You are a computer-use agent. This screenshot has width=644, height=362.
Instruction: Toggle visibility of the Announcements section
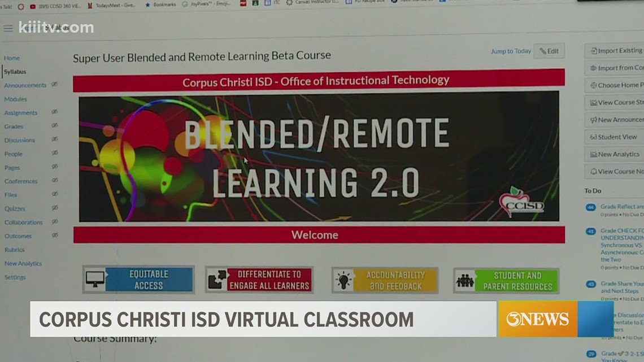point(54,85)
